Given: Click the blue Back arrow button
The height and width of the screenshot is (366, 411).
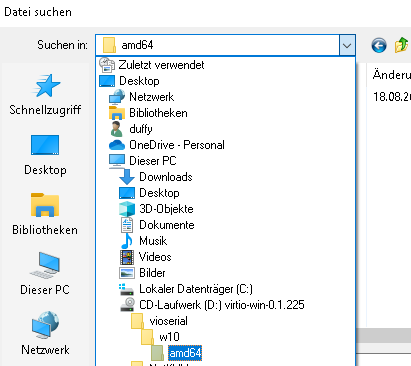Looking at the screenshot, I should pos(379,45).
